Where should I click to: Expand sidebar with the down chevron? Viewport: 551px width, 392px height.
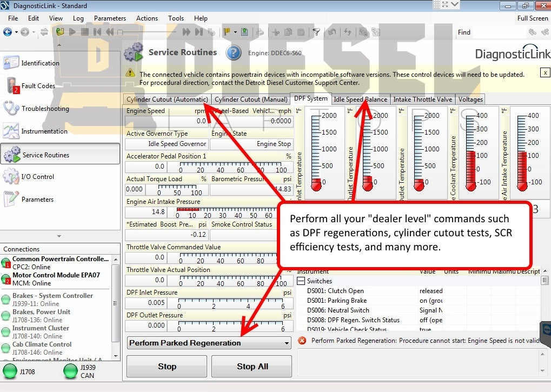coord(59,236)
